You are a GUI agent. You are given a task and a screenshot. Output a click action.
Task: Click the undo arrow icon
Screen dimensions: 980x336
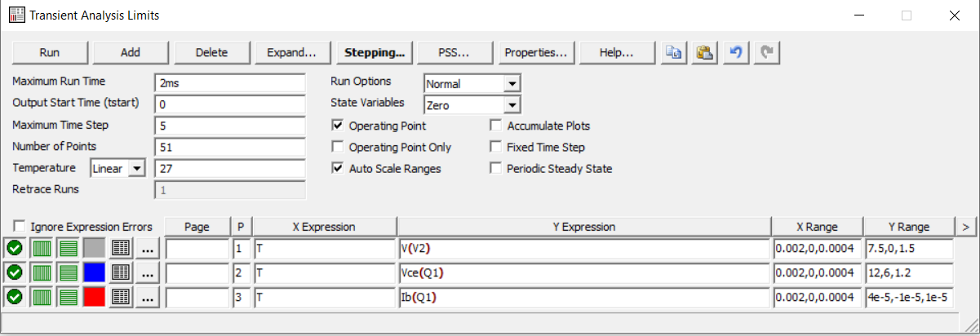(736, 52)
